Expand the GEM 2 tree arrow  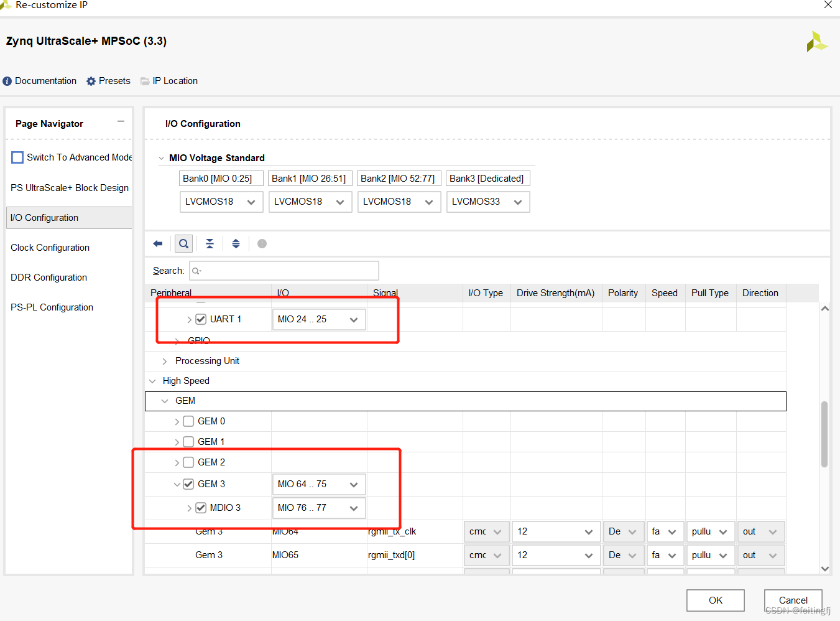click(177, 462)
